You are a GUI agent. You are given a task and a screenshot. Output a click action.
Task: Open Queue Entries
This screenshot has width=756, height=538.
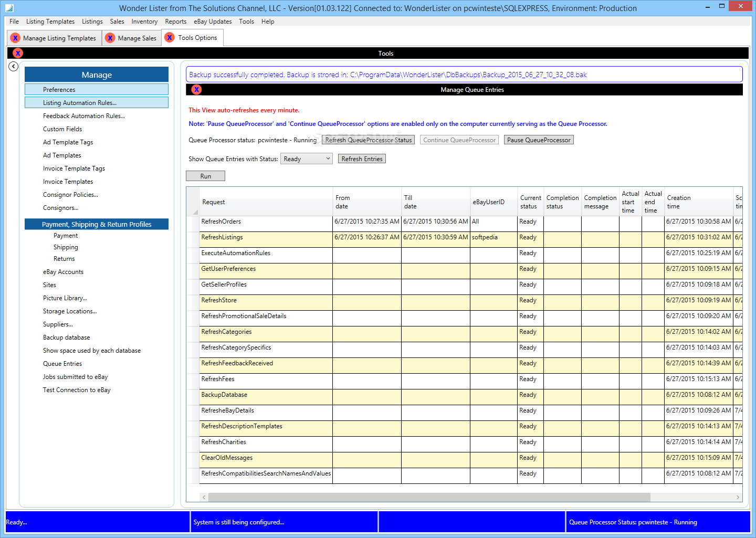62,363
